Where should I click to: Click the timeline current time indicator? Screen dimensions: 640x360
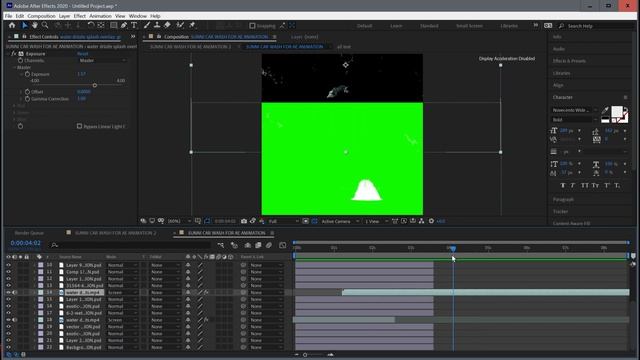[453, 248]
